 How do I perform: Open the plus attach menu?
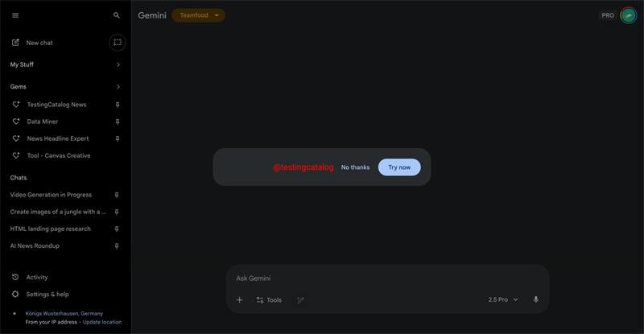pos(239,300)
